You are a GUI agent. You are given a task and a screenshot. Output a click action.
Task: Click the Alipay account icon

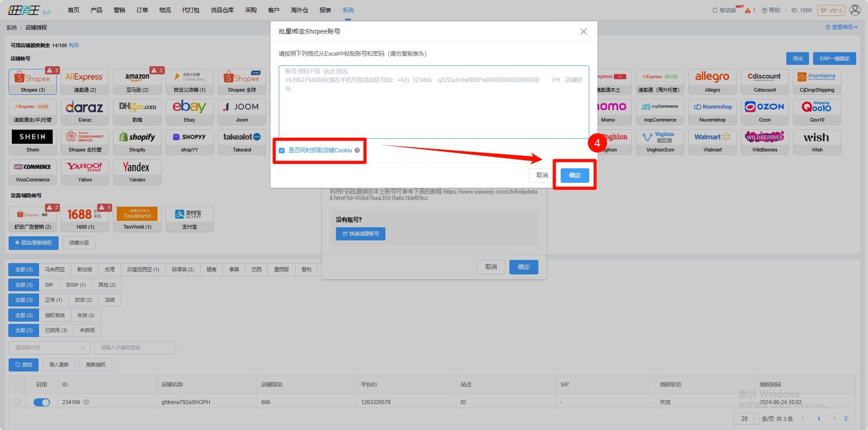(x=189, y=219)
